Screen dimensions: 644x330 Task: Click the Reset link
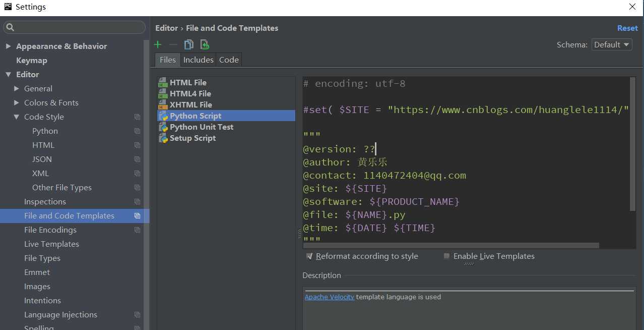(627, 28)
